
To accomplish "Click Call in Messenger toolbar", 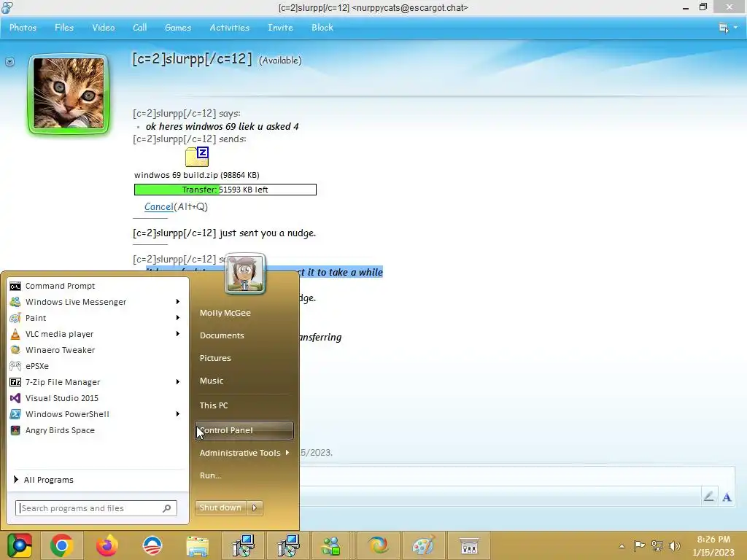I will [x=139, y=28].
